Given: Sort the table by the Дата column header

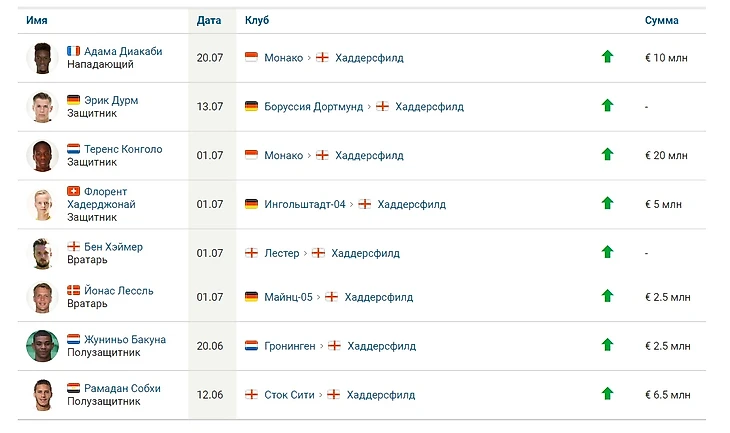Looking at the screenshot, I should [x=209, y=20].
